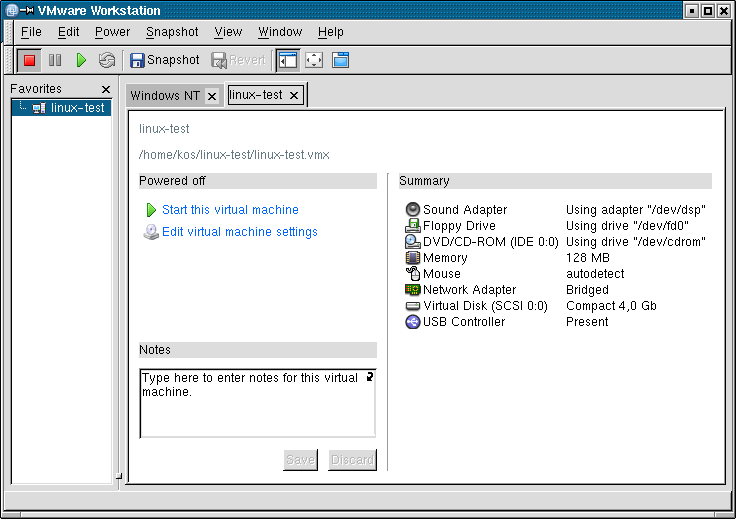The height and width of the screenshot is (519, 736).
Task: Click the Bridged network value
Action: [587, 290]
